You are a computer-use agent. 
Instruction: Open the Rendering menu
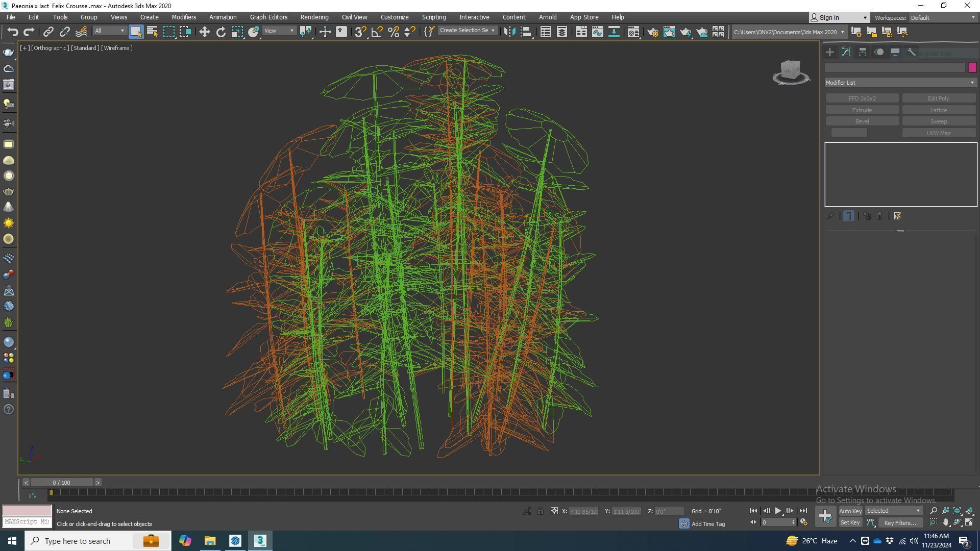point(314,17)
